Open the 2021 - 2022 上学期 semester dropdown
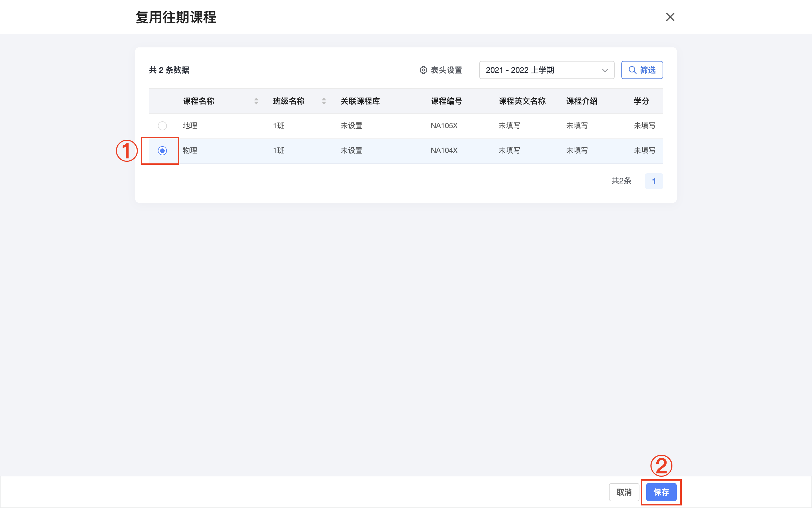Screen dimensions: 812x508 click(547, 70)
